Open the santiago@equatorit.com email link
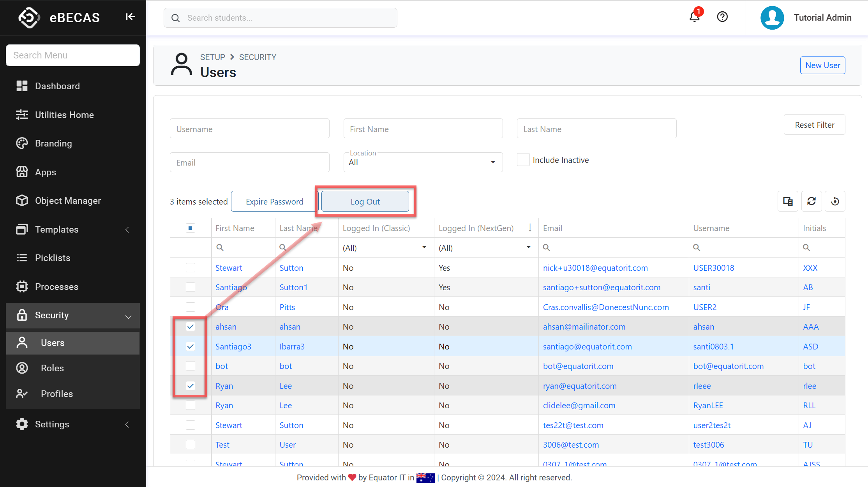Screen dimensions: 868x487 coord(587,346)
